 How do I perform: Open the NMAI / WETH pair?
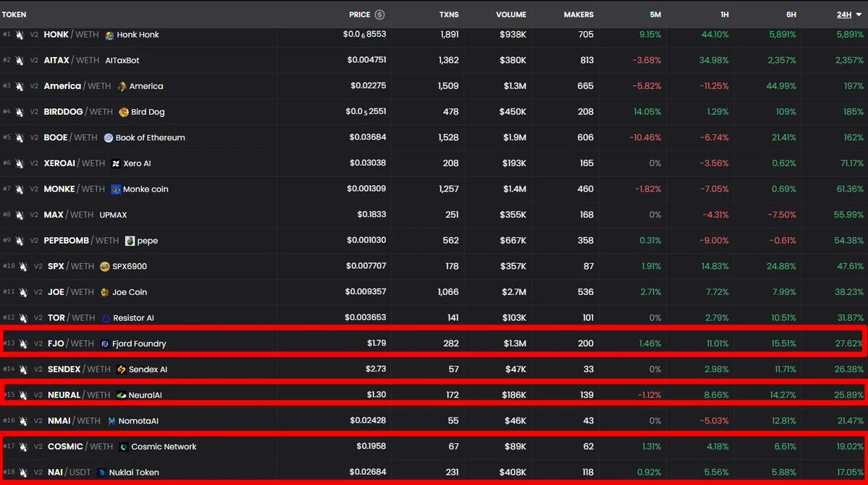pyautogui.click(x=74, y=421)
